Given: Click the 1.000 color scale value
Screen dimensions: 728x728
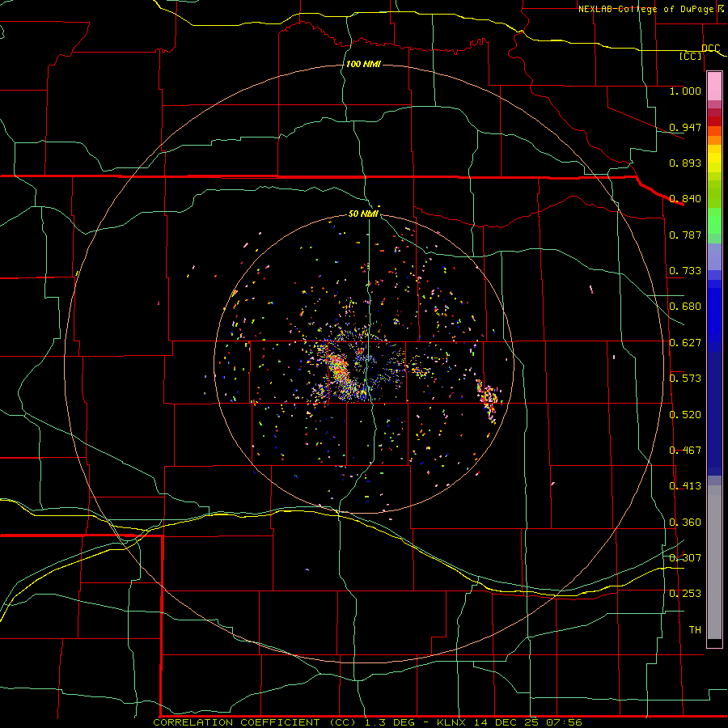Looking at the screenshot, I should 685,91.
